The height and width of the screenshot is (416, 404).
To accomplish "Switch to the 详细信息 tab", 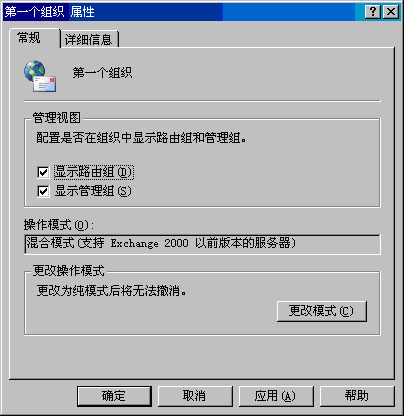I will pyautogui.click(x=89, y=39).
